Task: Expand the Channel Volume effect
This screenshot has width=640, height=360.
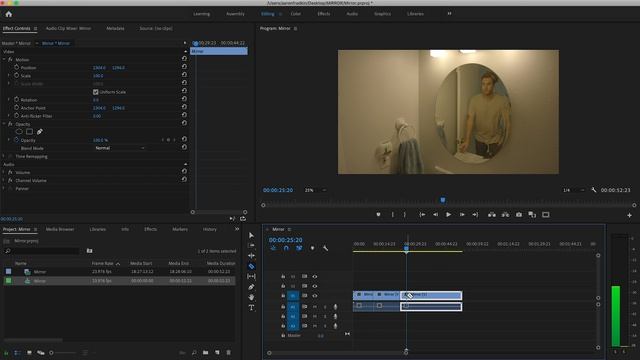Action: [4, 180]
